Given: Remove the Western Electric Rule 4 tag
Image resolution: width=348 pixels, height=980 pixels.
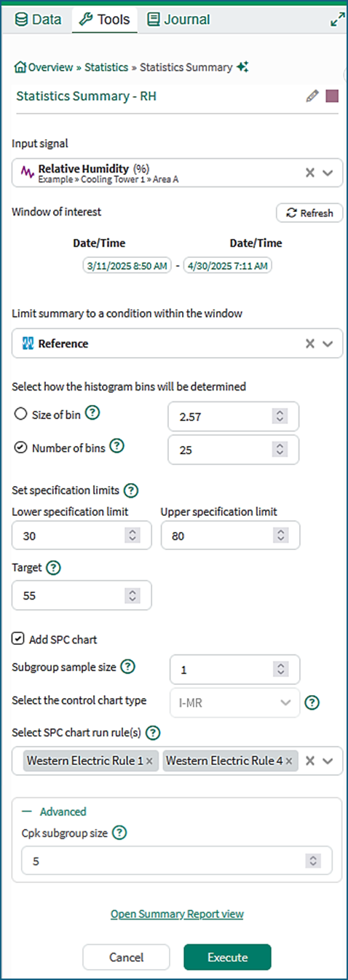Looking at the screenshot, I should (289, 761).
